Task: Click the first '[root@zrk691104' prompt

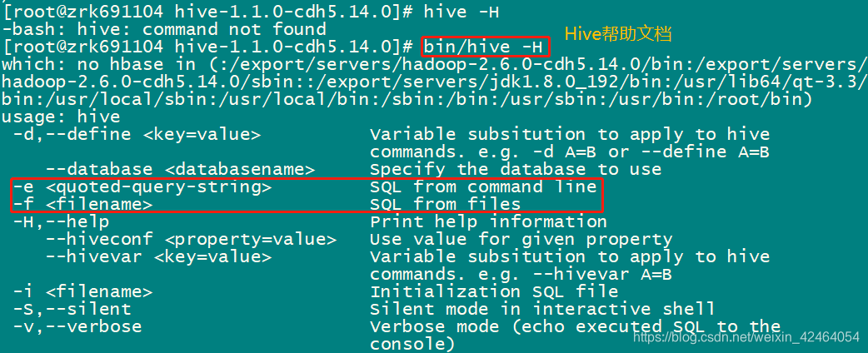Action: pos(82,12)
